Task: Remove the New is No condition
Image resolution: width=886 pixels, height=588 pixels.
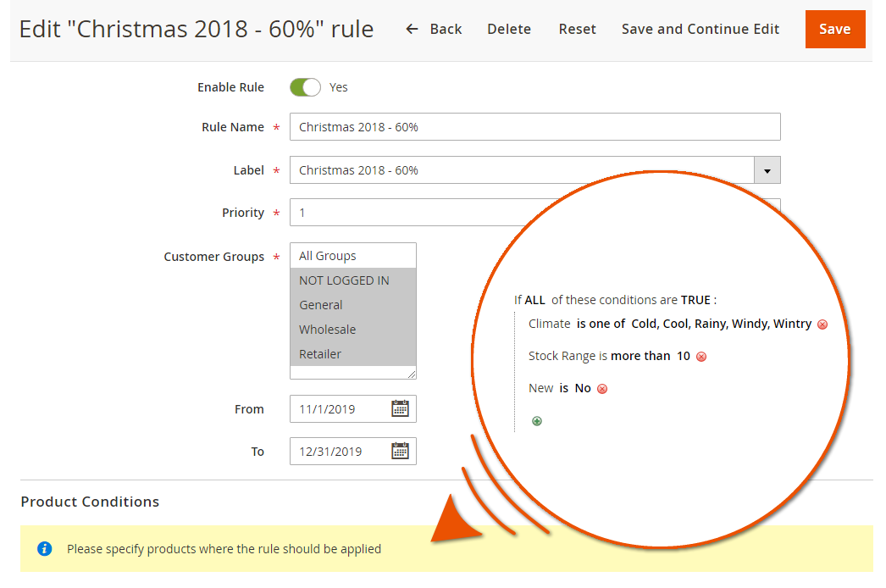Action: coord(602,389)
